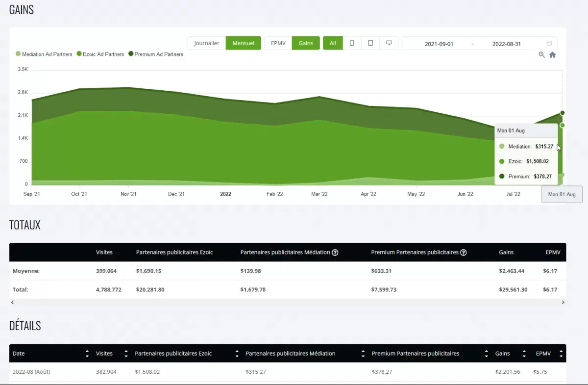The width and height of the screenshot is (588, 385).
Task: Select the Mensuel view button
Action: (x=243, y=43)
